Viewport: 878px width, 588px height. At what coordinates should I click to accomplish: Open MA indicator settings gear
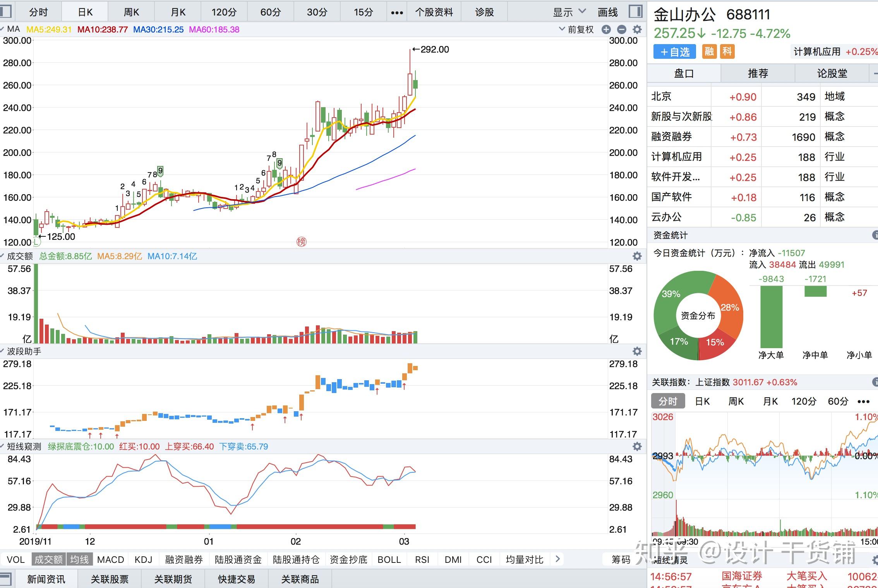[637, 30]
